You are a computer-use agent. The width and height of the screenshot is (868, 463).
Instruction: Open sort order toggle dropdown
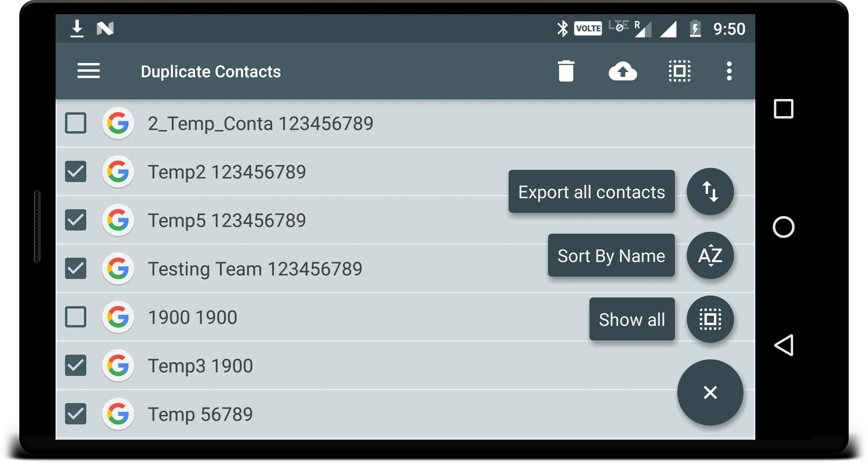pos(710,256)
